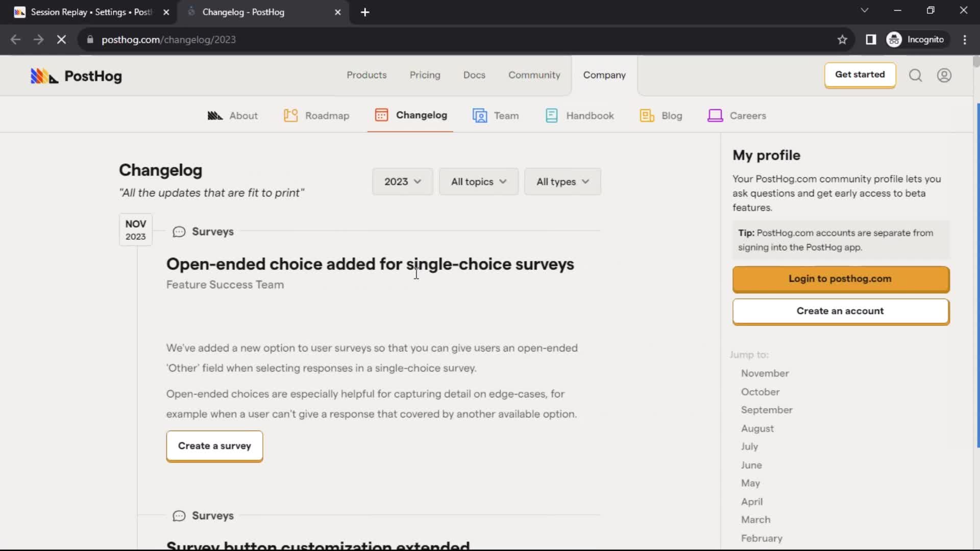Click the search icon in navigation

[915, 74]
